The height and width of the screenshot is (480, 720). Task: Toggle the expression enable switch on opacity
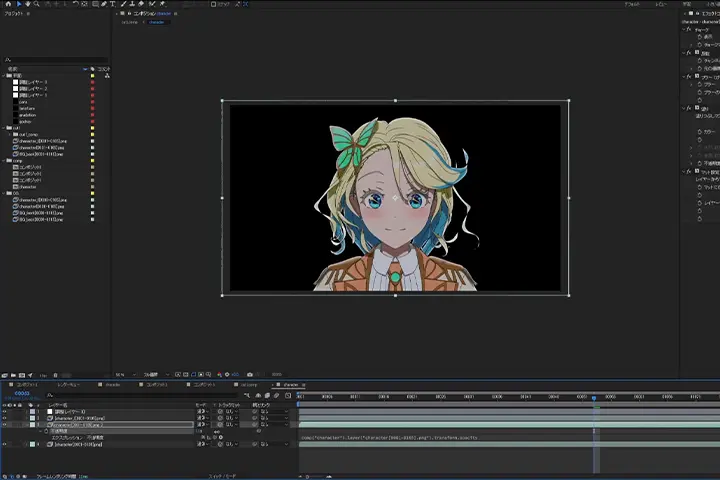point(203,438)
